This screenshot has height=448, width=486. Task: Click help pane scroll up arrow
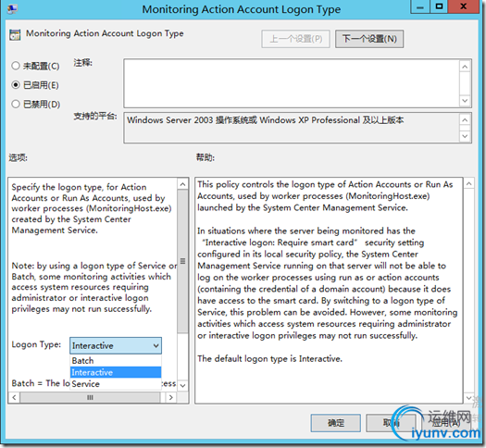pos(469,184)
